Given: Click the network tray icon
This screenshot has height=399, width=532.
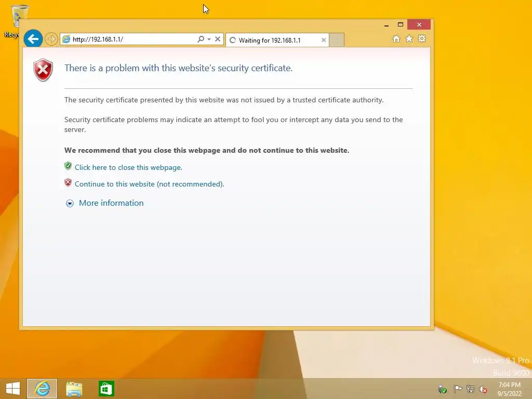Looking at the screenshot, I should tap(471, 389).
